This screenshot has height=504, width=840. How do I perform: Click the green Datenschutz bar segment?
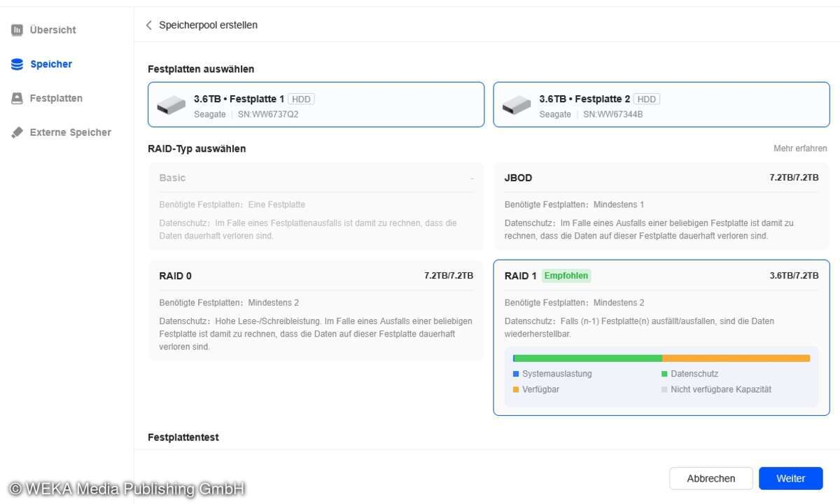[x=588, y=358]
